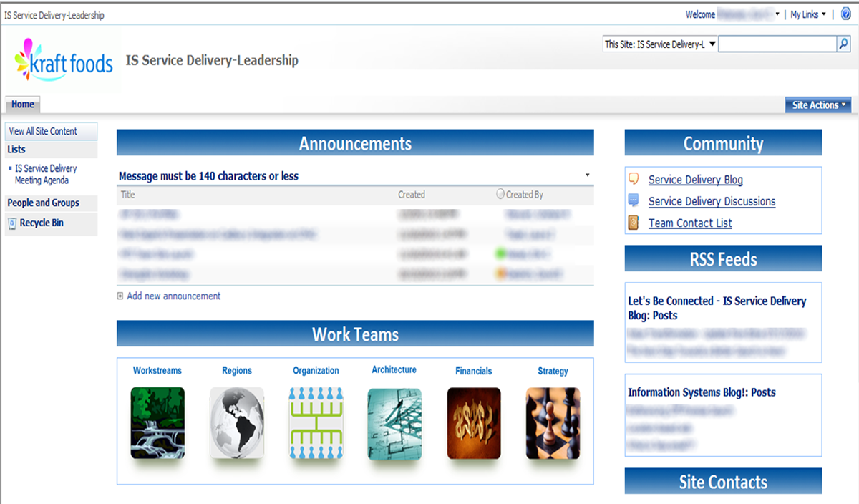Open the My Links dropdown
The image size is (859, 504).
click(x=808, y=14)
